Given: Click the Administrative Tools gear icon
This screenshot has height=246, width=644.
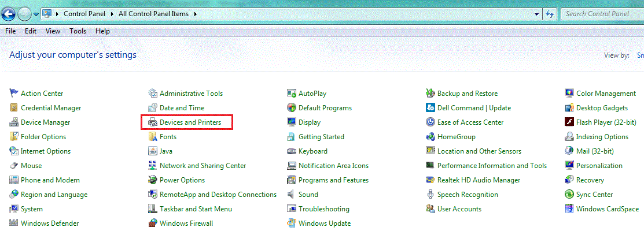Looking at the screenshot, I should [153, 94].
